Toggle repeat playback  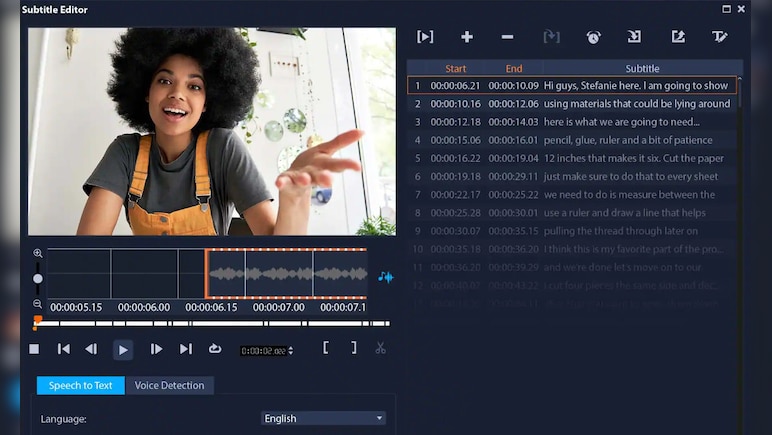pyautogui.click(x=215, y=349)
